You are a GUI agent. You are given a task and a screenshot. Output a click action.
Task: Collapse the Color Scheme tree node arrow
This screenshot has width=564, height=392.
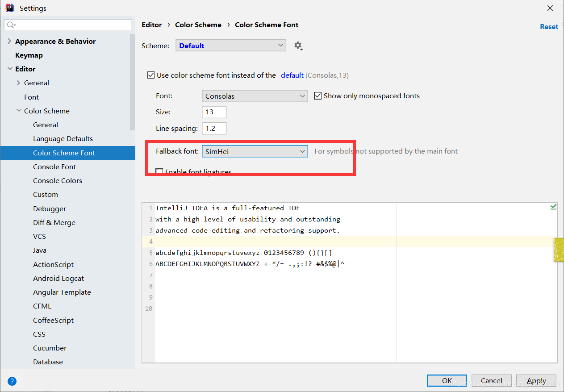click(18, 111)
